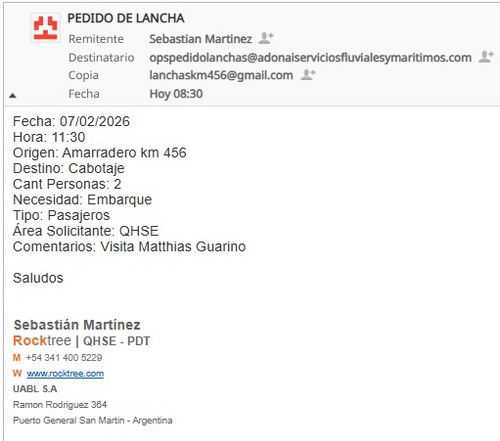This screenshot has height=441, width=500.
Task: Click the Destinatario header label
Action: [x=101, y=58]
